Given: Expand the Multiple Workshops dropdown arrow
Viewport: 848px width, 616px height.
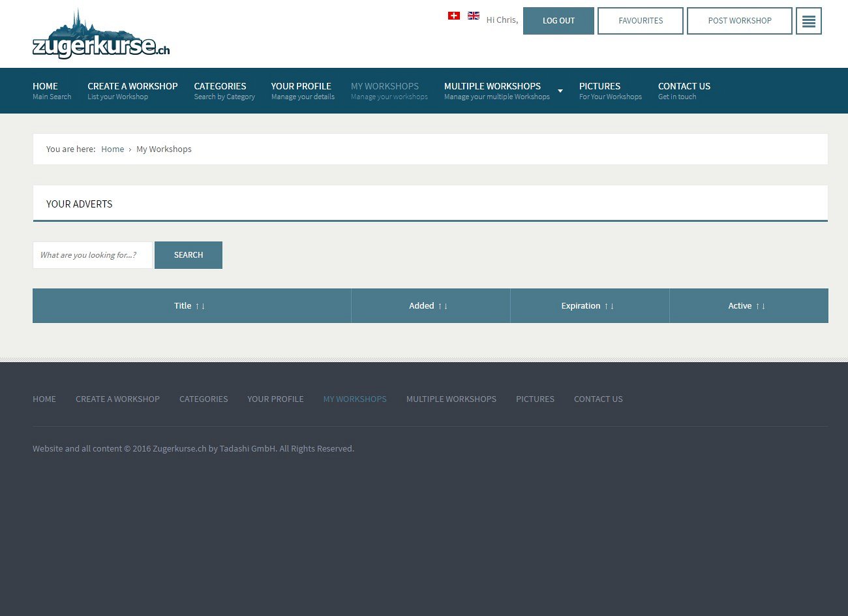Looking at the screenshot, I should [x=560, y=91].
